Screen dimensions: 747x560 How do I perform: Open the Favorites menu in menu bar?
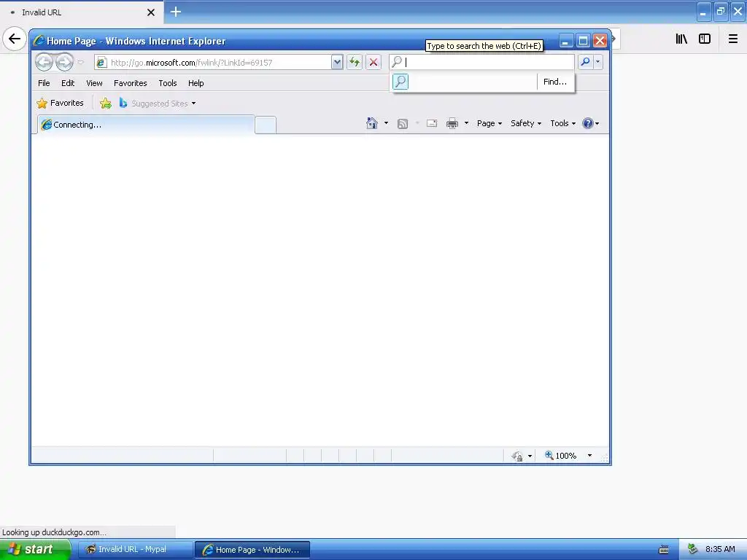click(130, 83)
